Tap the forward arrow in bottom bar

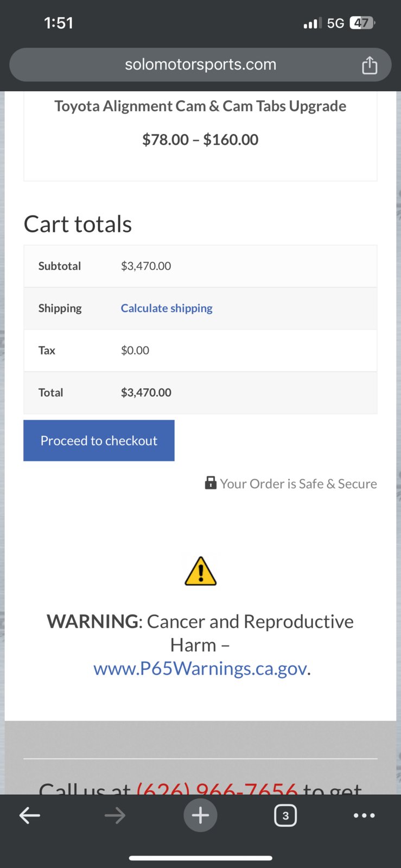[115, 815]
